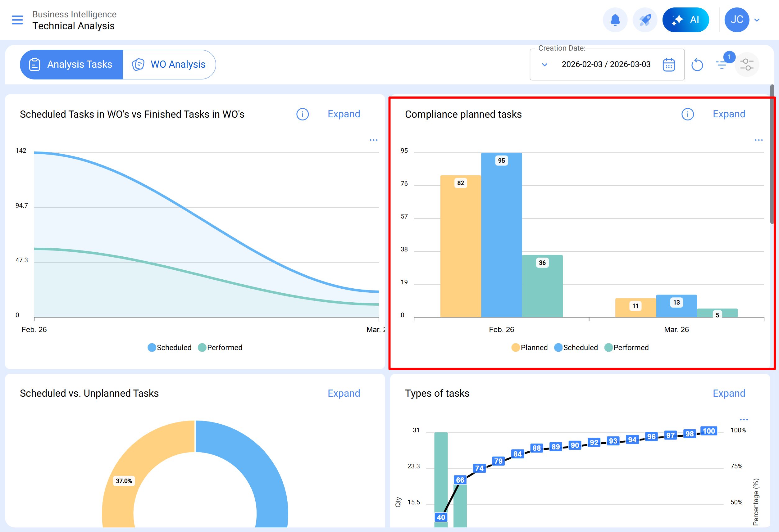779x532 pixels.
Task: Open the hamburger navigation menu
Action: click(17, 20)
